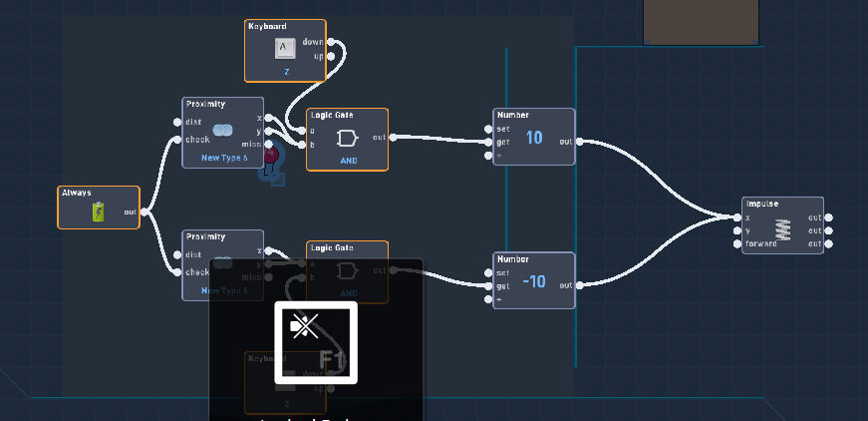Click the key icon in the top Keyboard node
This screenshot has width=868, height=421.
[285, 49]
